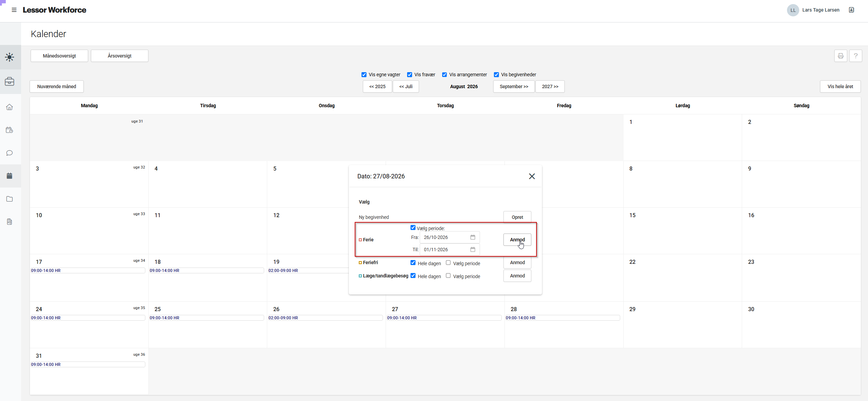Screen dimensions: 868x401
Task: Open shift 09:00-14:00 HR on Tuesday 18
Action: pos(207,271)
